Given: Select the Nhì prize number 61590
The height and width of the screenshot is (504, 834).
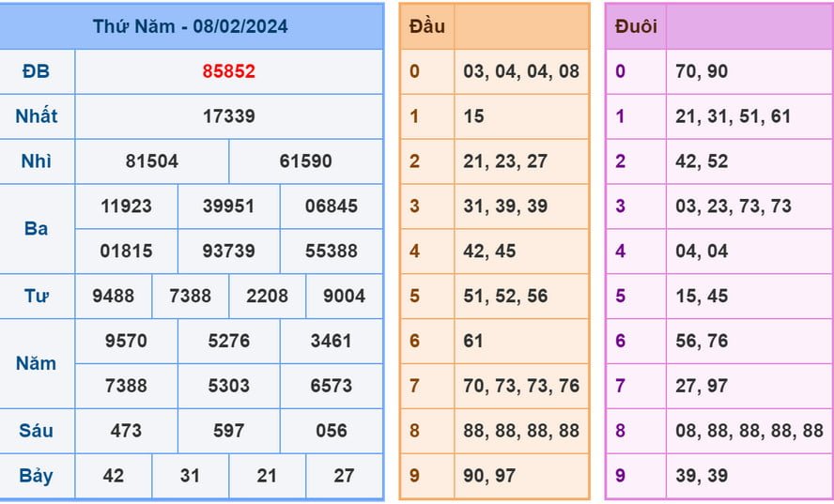Looking at the screenshot, I should coord(305,161).
